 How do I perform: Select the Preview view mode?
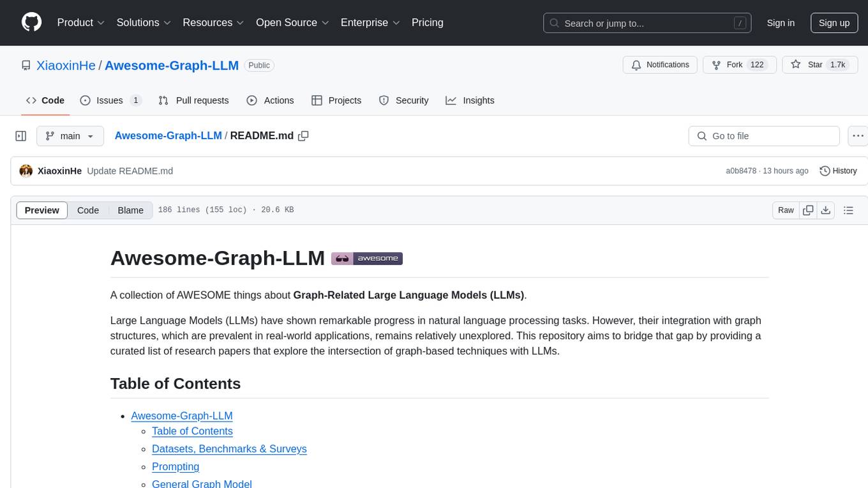(42, 210)
